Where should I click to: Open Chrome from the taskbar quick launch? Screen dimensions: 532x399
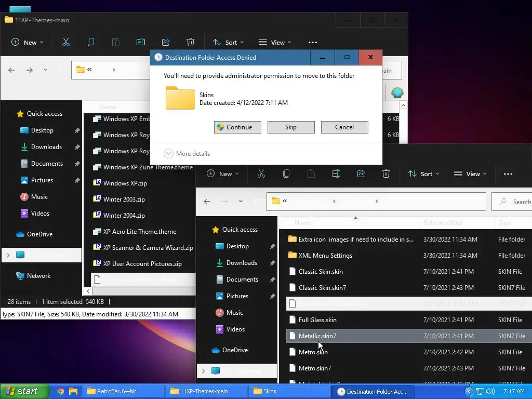(60, 391)
